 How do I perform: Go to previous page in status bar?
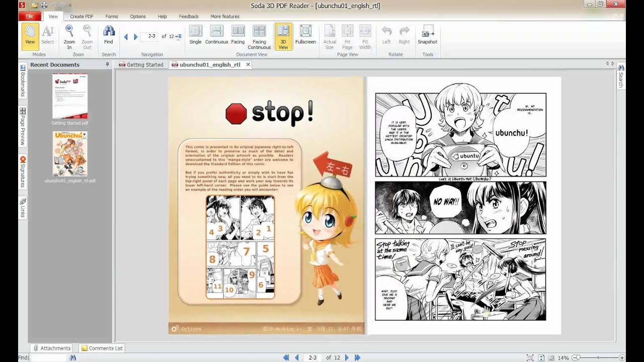point(297,357)
